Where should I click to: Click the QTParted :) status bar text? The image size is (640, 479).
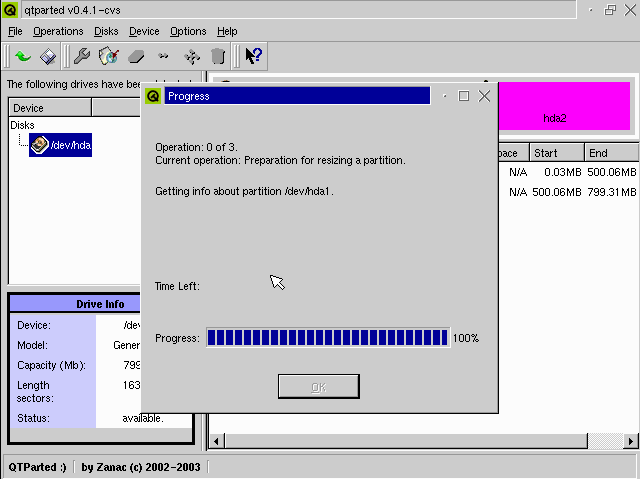tap(38, 467)
